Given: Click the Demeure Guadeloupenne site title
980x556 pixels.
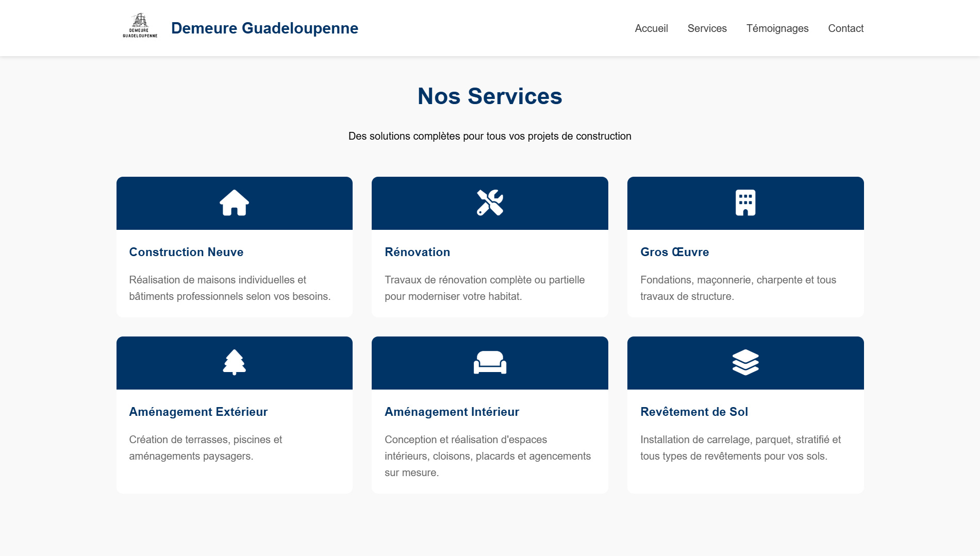Looking at the screenshot, I should pyautogui.click(x=264, y=28).
